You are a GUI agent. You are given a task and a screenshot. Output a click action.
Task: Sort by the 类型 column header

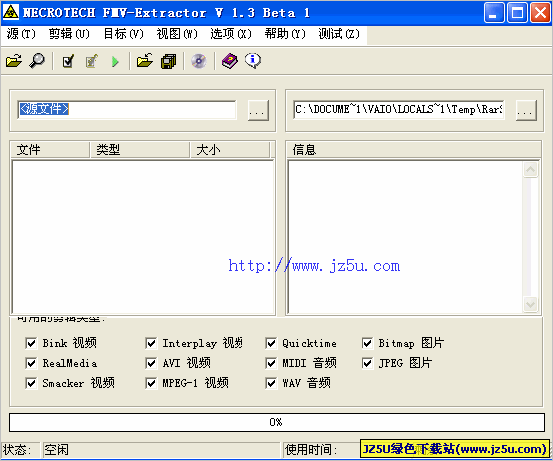point(140,150)
